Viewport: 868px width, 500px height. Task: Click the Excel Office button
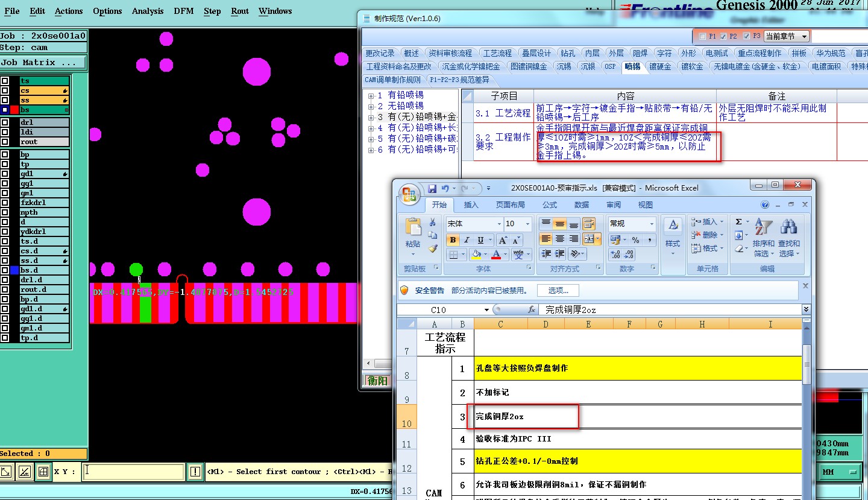[x=409, y=194]
